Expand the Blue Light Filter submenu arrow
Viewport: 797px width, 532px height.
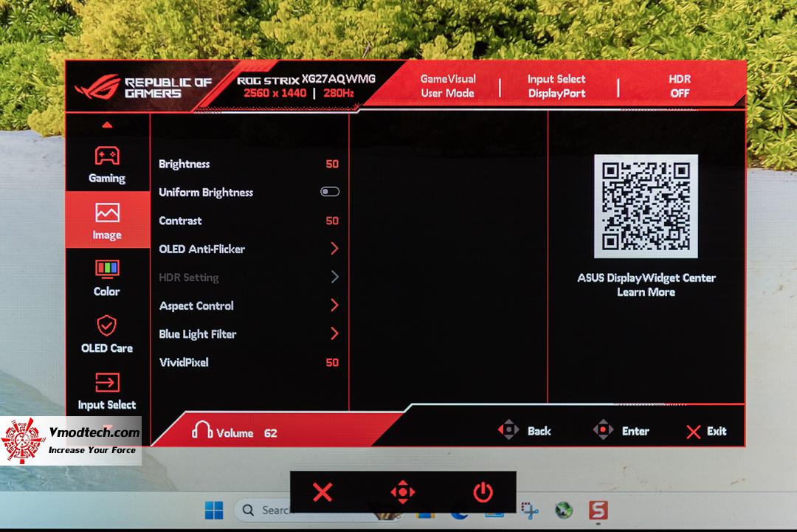point(334,334)
